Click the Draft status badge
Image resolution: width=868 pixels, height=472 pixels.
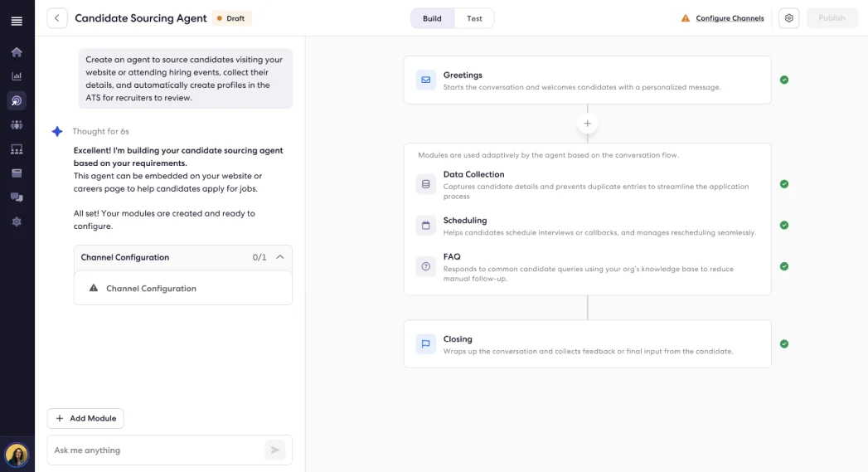click(231, 18)
